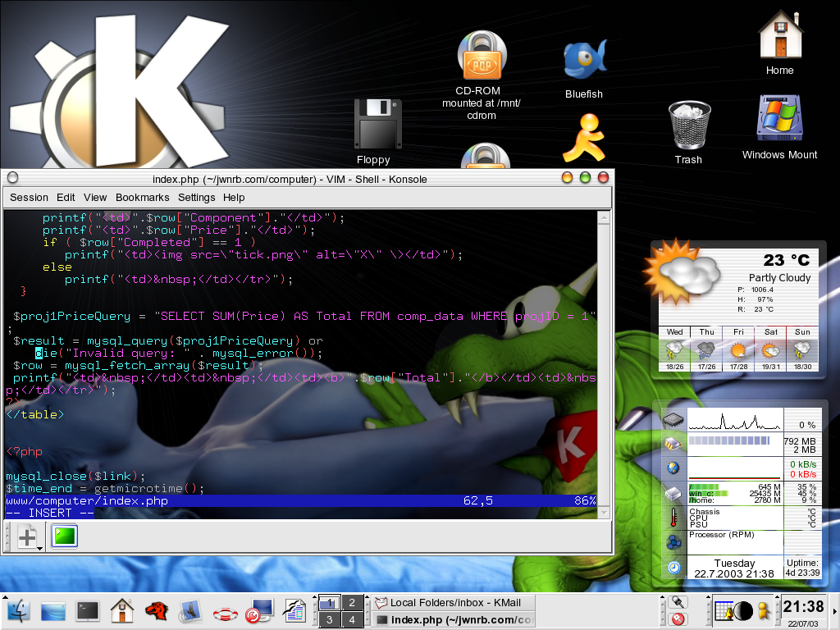Click the Konsole window menu button in titlebar
840x630 pixels.
tap(13, 178)
